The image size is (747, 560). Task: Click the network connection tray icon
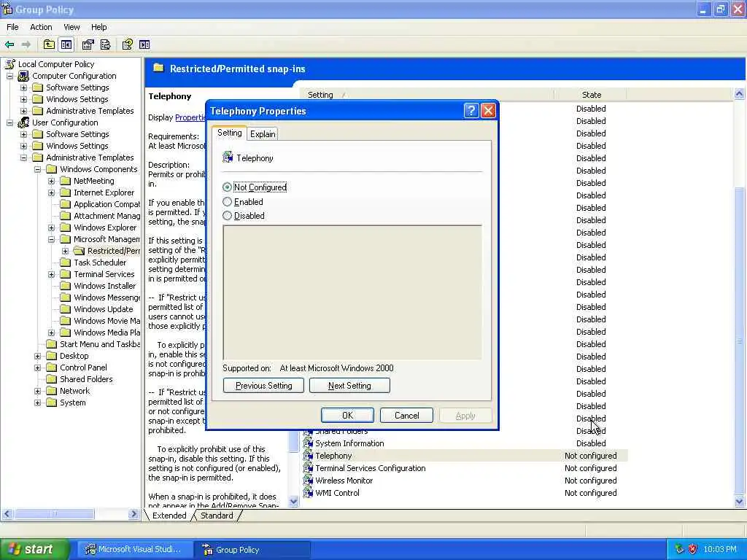679,549
